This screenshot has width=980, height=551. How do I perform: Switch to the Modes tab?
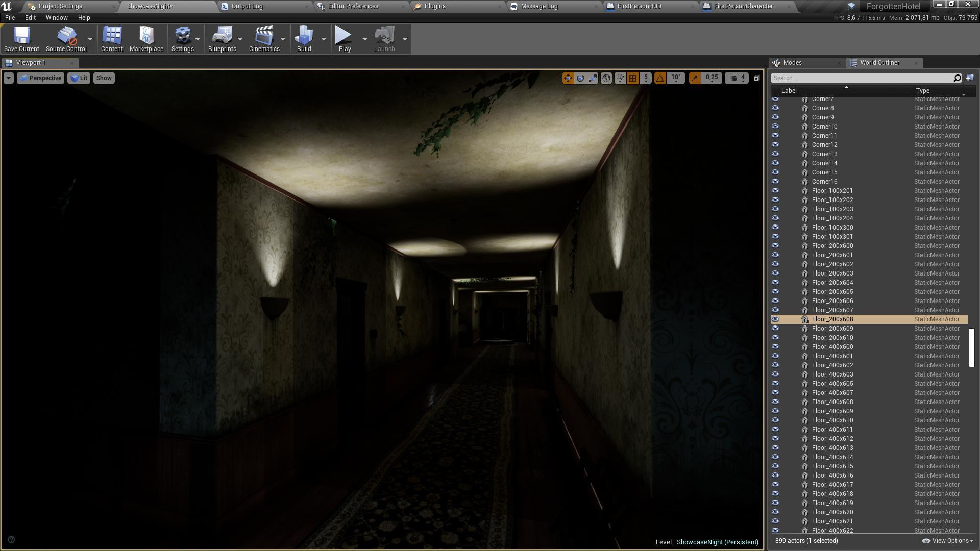coord(807,63)
